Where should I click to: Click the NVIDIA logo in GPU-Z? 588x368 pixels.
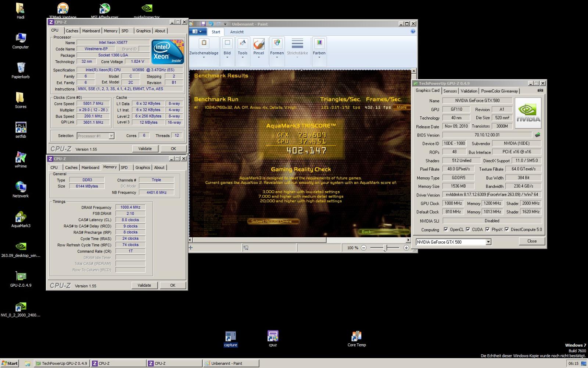pyautogui.click(x=528, y=113)
